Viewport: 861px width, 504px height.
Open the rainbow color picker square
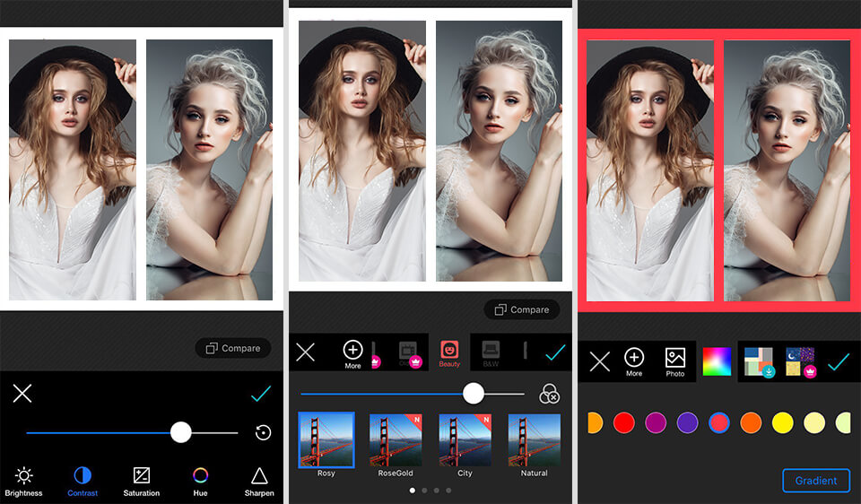717,361
